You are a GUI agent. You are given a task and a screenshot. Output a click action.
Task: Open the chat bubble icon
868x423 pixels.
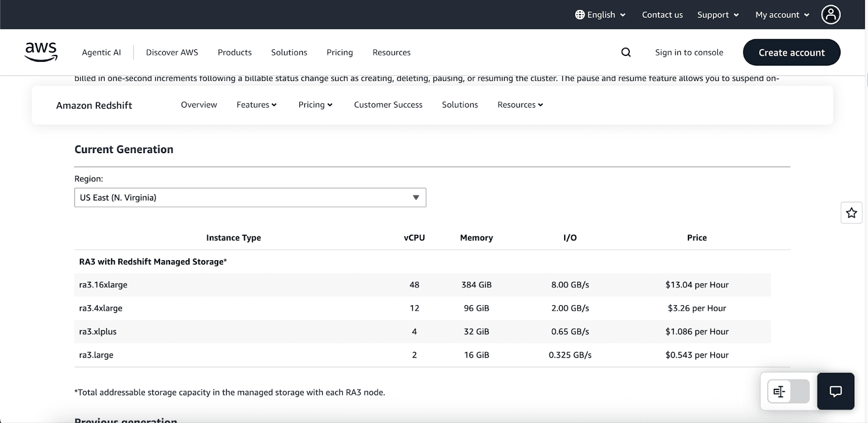[836, 391]
